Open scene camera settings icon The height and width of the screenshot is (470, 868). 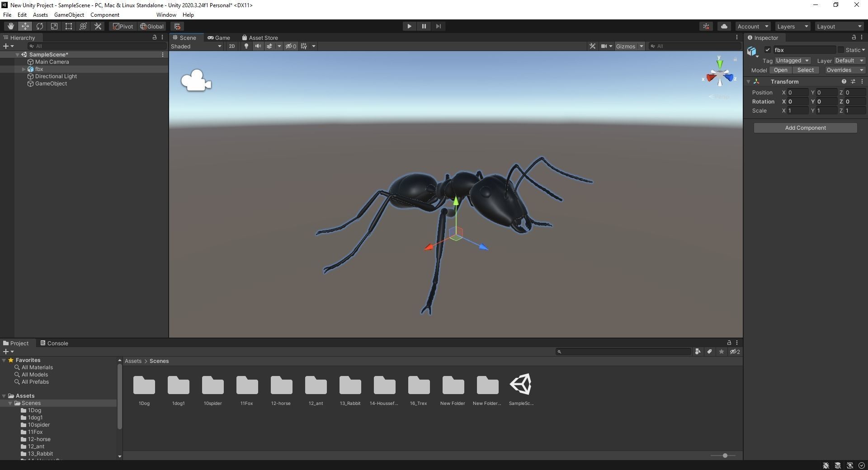click(x=604, y=46)
